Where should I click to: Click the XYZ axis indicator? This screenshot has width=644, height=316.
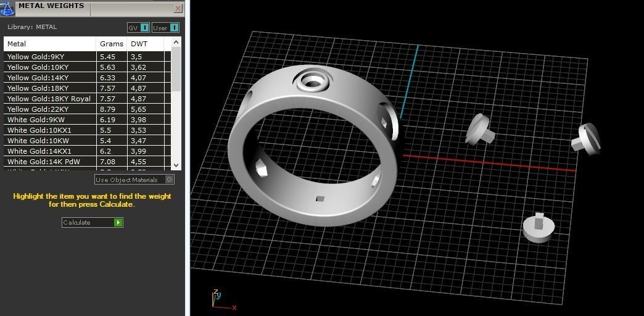(223, 299)
